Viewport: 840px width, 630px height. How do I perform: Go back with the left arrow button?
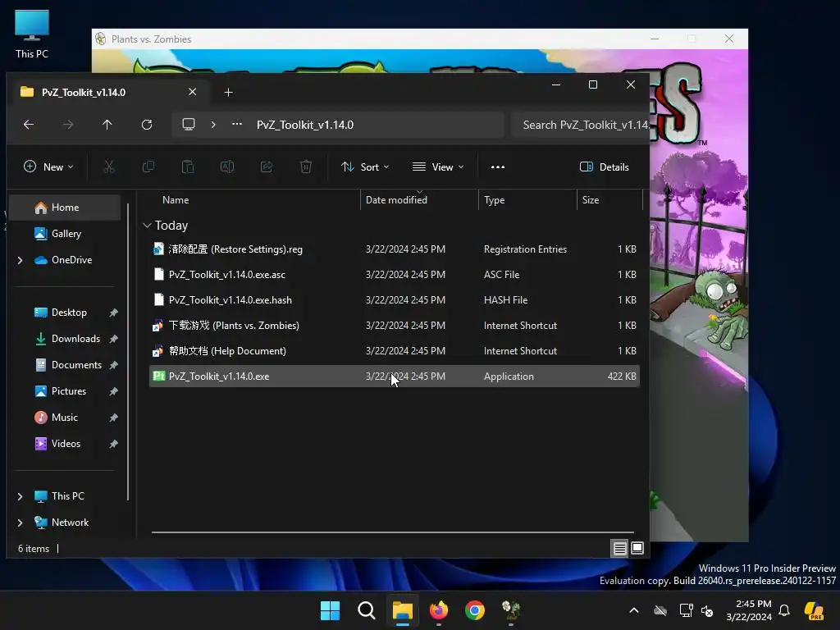click(29, 125)
